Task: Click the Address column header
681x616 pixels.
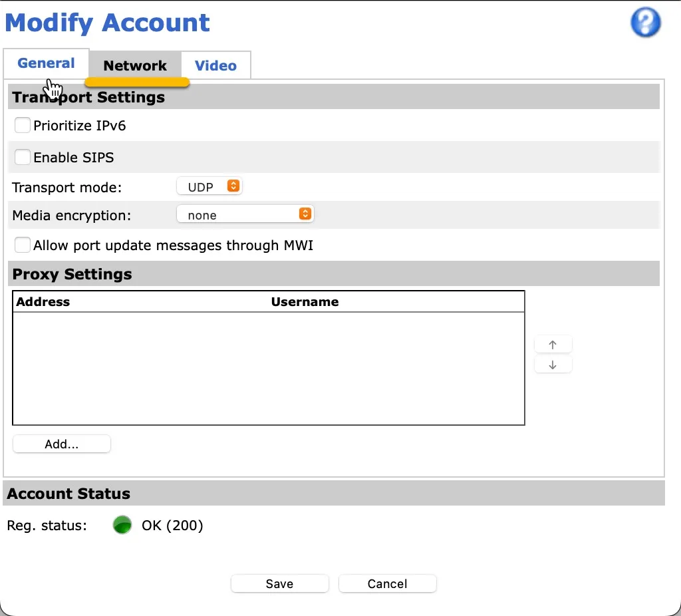Action: pyautogui.click(x=43, y=301)
